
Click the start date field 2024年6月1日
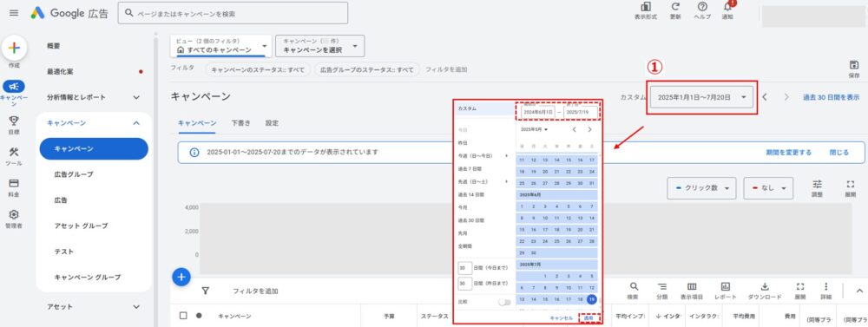pyautogui.click(x=538, y=112)
